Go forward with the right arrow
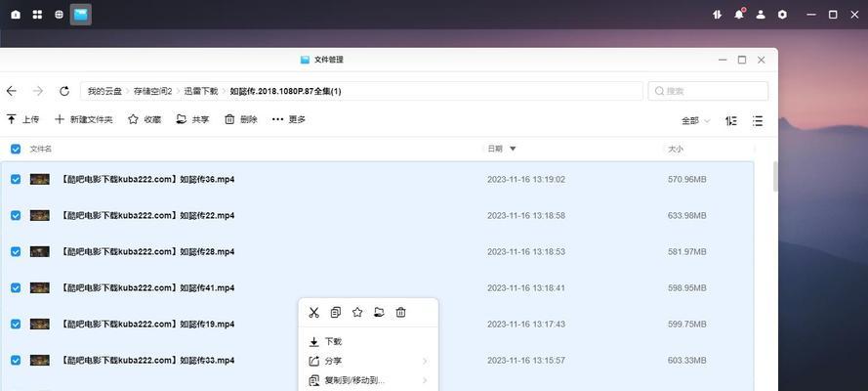The width and height of the screenshot is (868, 391). pyautogui.click(x=38, y=91)
